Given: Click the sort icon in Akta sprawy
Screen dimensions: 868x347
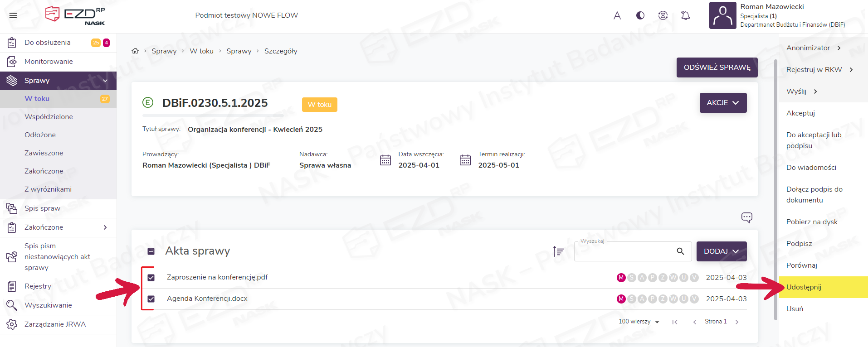Looking at the screenshot, I should tap(558, 251).
